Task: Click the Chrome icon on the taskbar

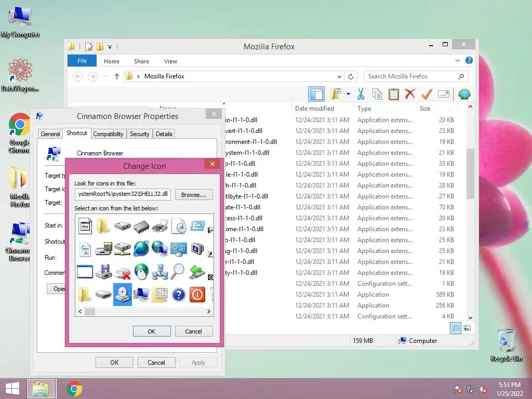Action: (74, 389)
